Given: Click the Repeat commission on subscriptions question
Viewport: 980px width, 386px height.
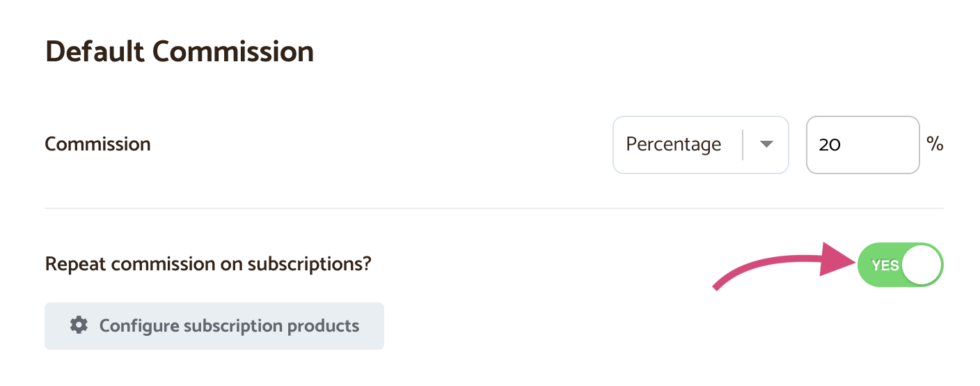Looking at the screenshot, I should [x=208, y=265].
